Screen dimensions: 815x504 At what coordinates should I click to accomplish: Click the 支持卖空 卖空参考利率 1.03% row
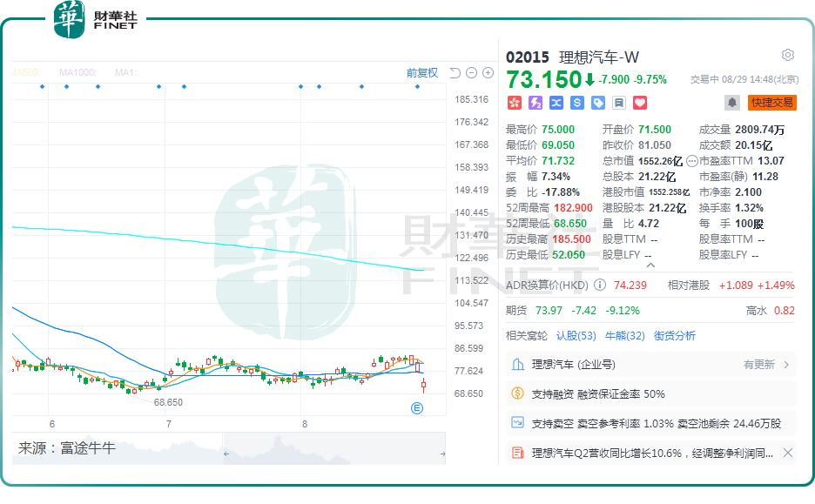(x=650, y=423)
